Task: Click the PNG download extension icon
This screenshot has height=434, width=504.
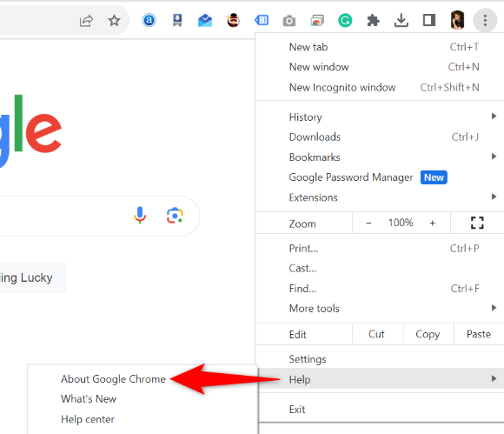Action: [177, 21]
